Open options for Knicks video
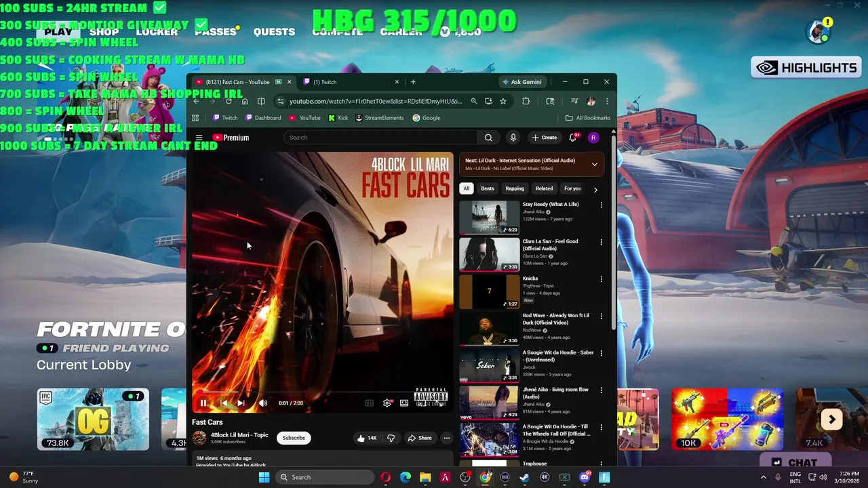 pos(601,279)
